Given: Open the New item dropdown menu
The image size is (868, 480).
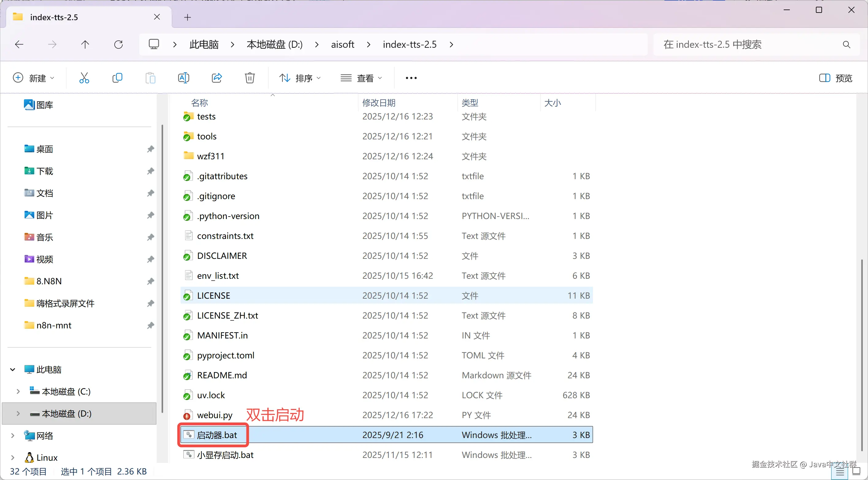Looking at the screenshot, I should click(x=33, y=78).
